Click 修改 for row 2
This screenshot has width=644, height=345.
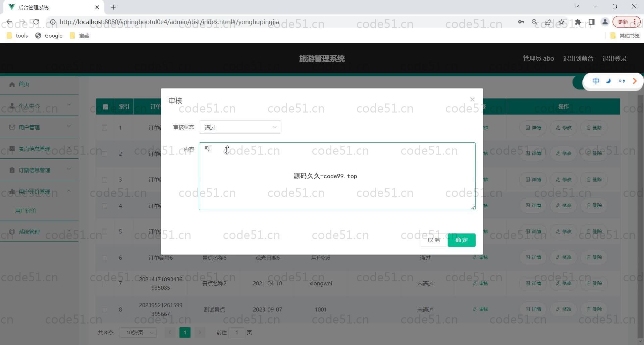(x=563, y=153)
